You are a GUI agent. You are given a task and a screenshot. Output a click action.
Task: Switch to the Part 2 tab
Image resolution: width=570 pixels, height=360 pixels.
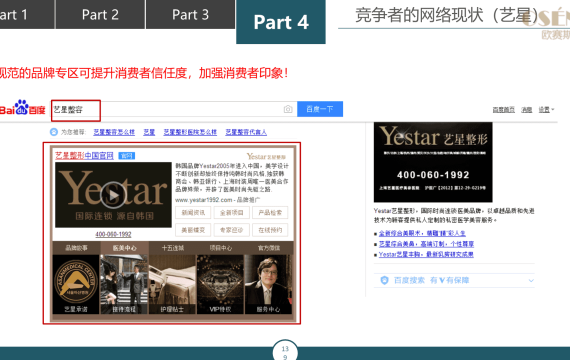pos(100,15)
